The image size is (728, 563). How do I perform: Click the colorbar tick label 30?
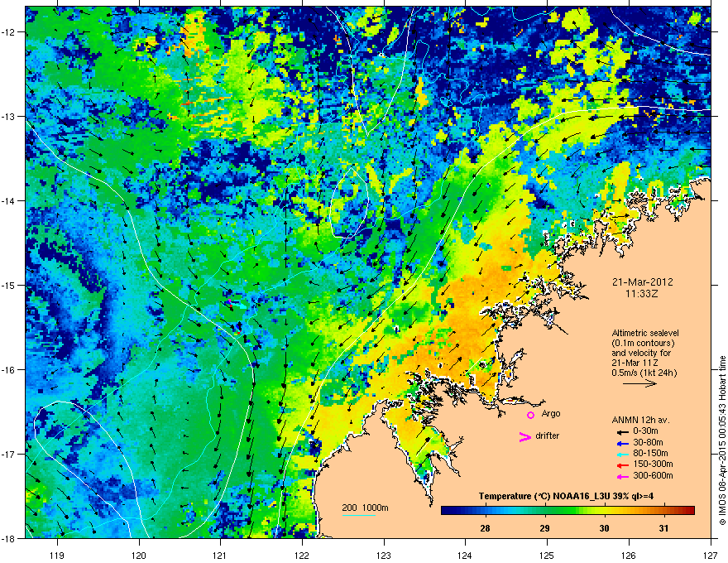pos(604,528)
